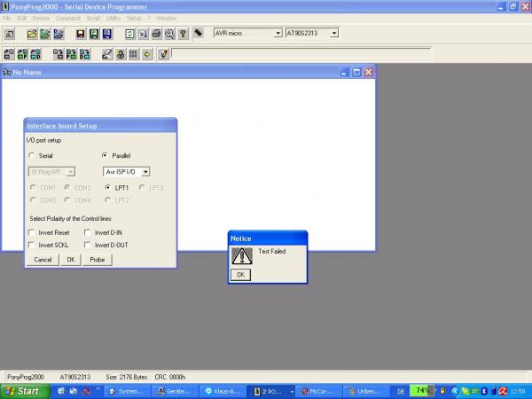532x399 pixels.
Task: Check the Invert SCKL option
Action: 33,244
